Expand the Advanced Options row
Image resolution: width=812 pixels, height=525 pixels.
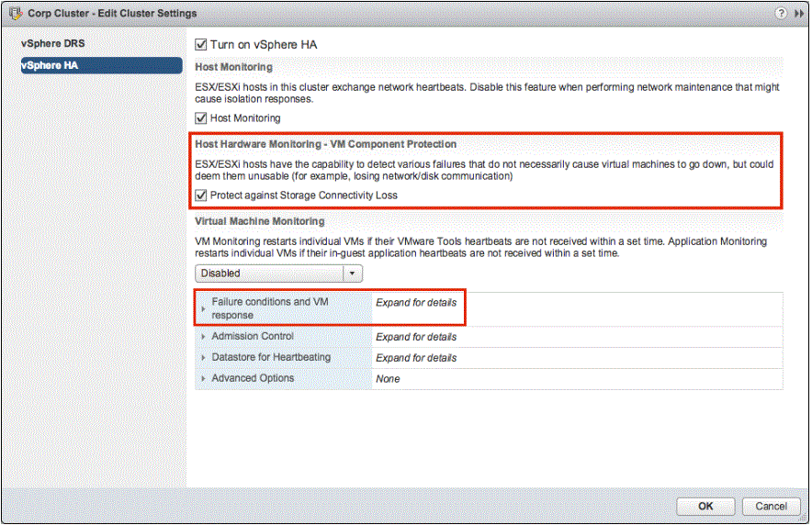[203, 379]
